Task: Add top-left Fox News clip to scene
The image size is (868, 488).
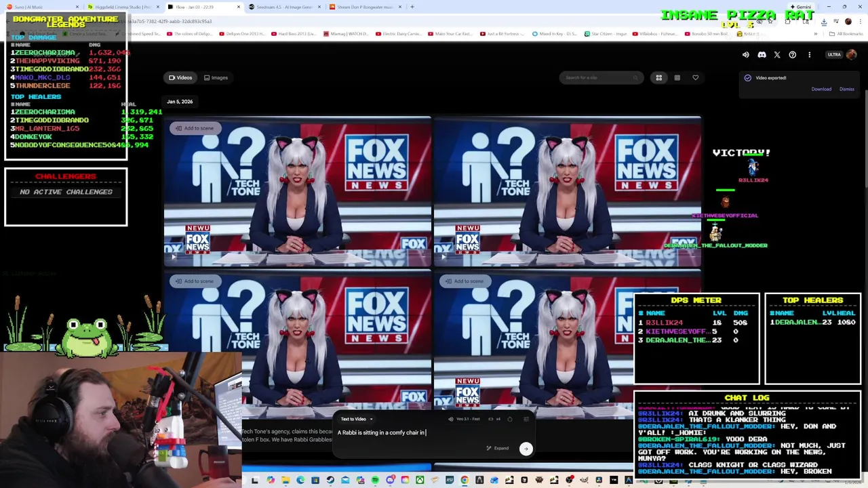Action: pyautogui.click(x=194, y=128)
